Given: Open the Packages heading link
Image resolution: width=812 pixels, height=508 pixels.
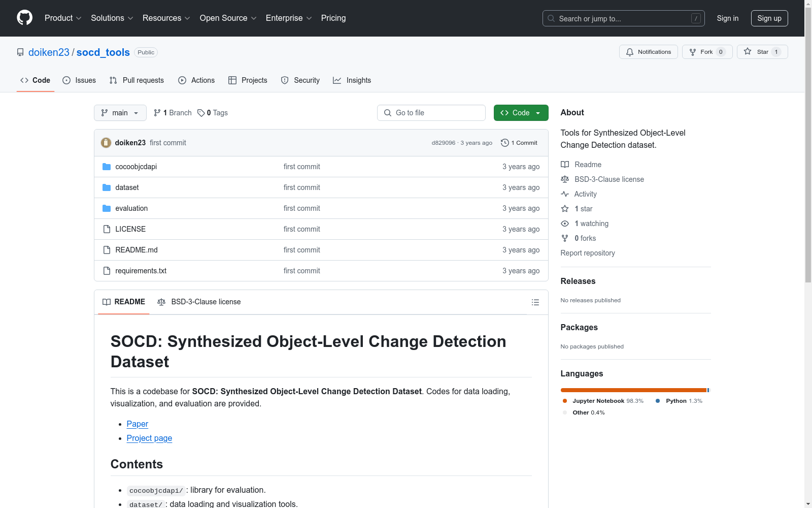Looking at the screenshot, I should tap(579, 327).
